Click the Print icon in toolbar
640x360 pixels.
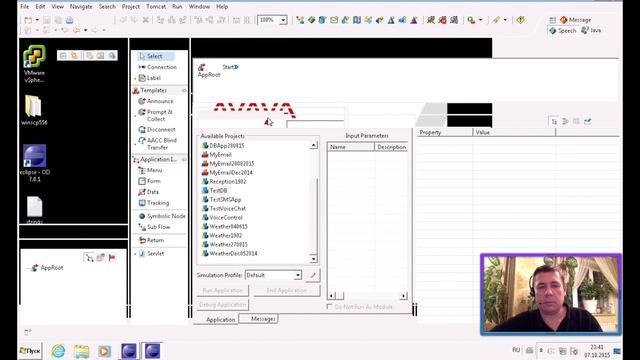coord(69,20)
